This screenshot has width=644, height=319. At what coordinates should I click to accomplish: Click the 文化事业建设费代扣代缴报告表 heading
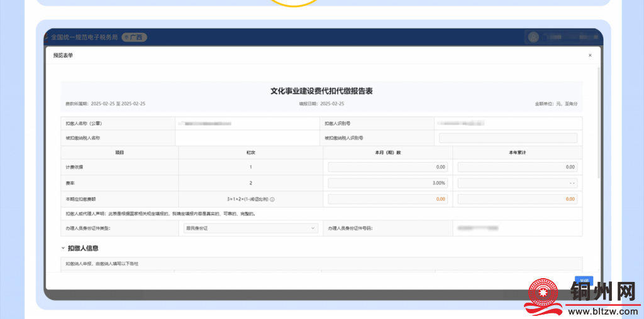point(321,91)
